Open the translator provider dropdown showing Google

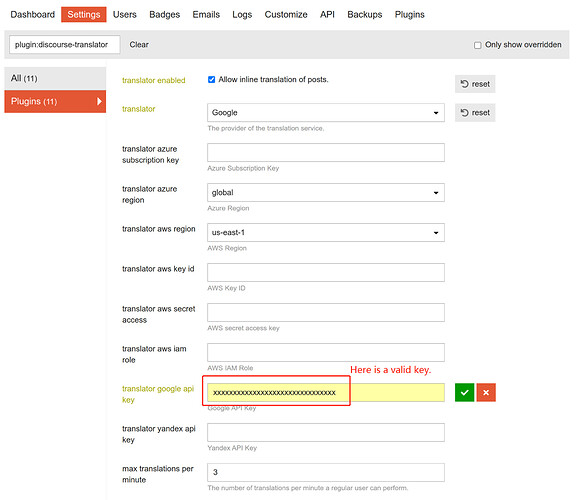click(326, 113)
